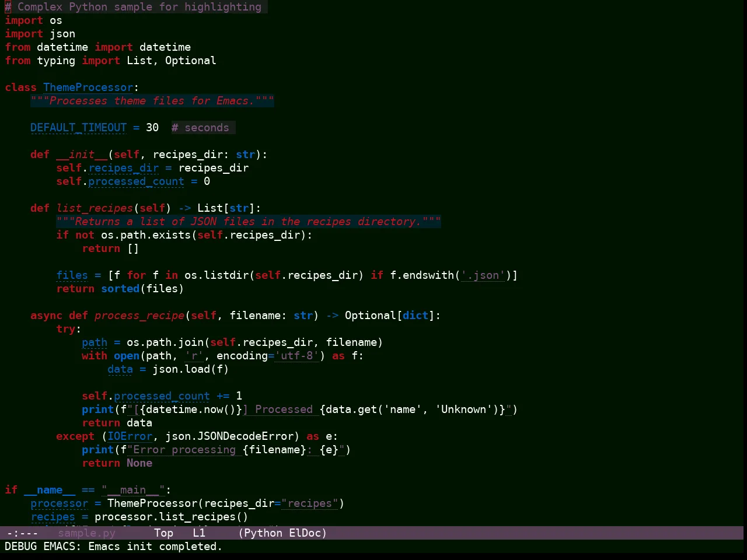Screen dimensions: 747x560
Task: Click the value "30" after DEFAULT_TIMEOUT
Action: click(152, 128)
